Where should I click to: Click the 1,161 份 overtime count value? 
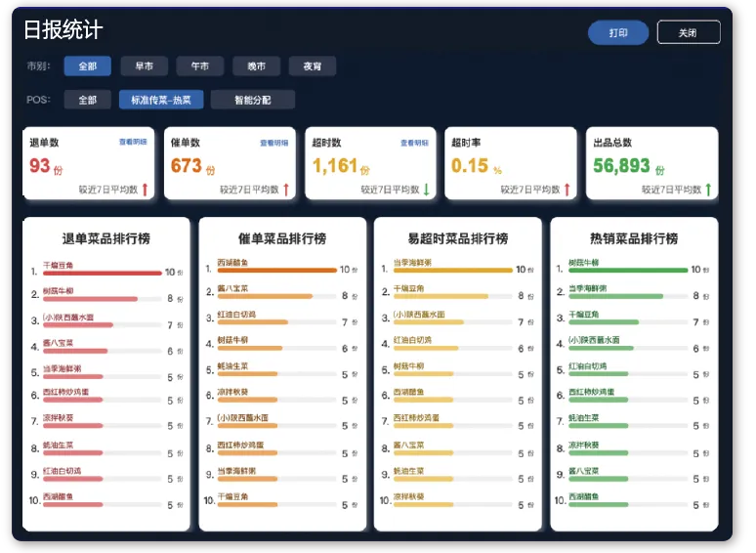(x=341, y=166)
